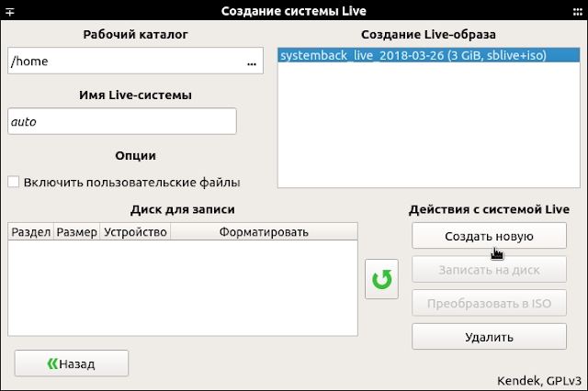588x391 pixels.
Task: Click the 'Размер' column header
Action: click(x=77, y=232)
